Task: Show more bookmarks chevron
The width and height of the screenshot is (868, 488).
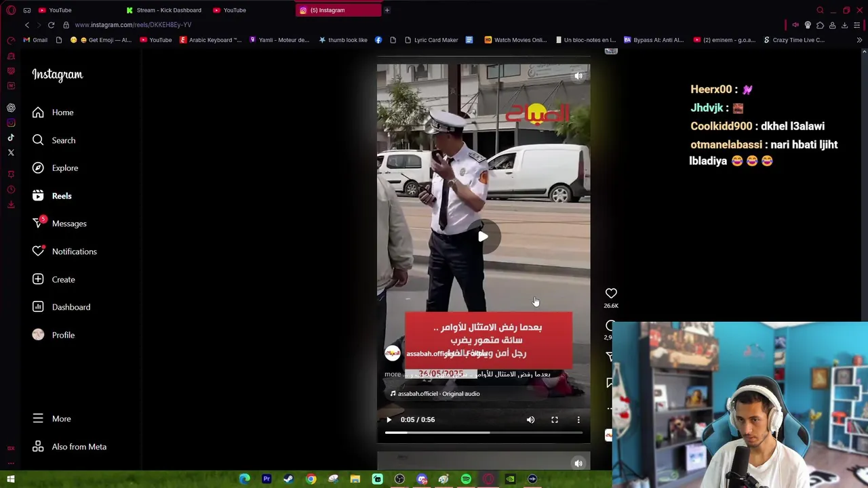Action: click(859, 40)
